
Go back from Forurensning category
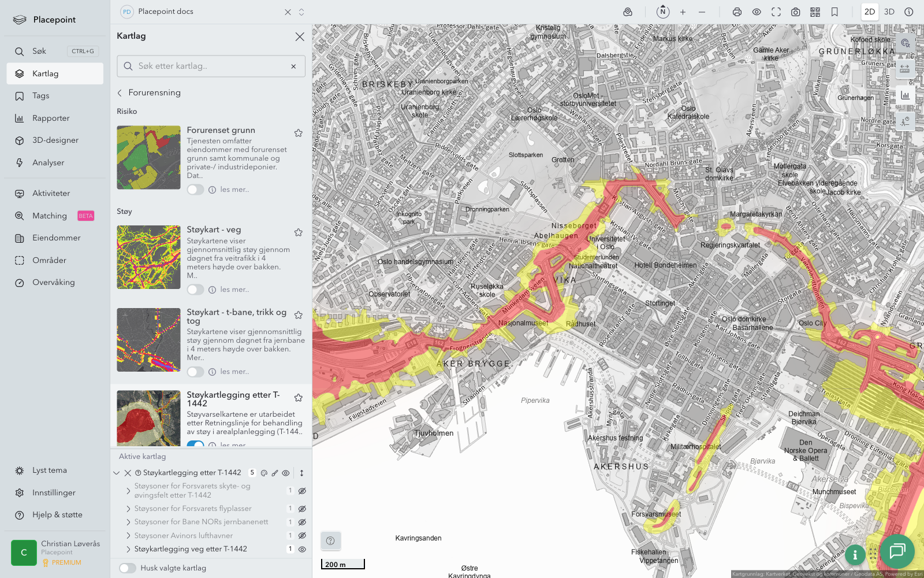click(x=120, y=92)
